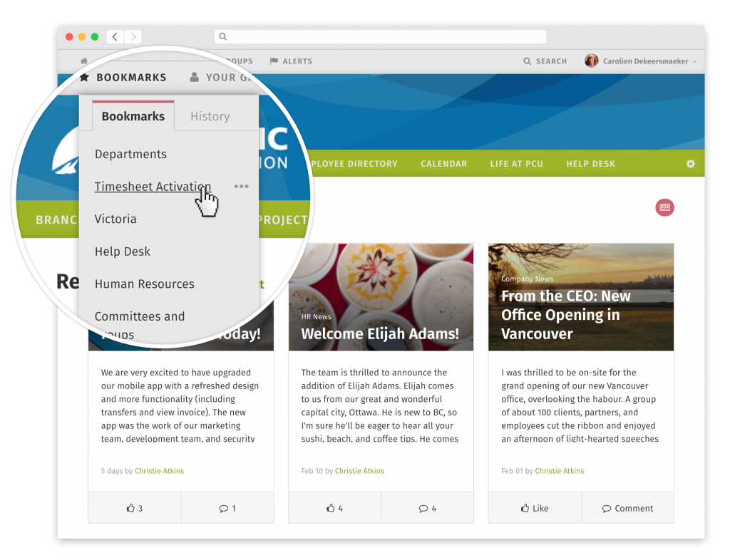Open comments on Welcome Elijah Adams post
The width and height of the screenshot is (730, 560).
428,508
